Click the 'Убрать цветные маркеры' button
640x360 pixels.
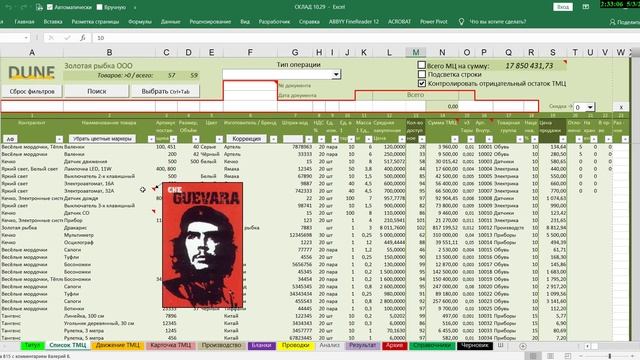point(102,139)
